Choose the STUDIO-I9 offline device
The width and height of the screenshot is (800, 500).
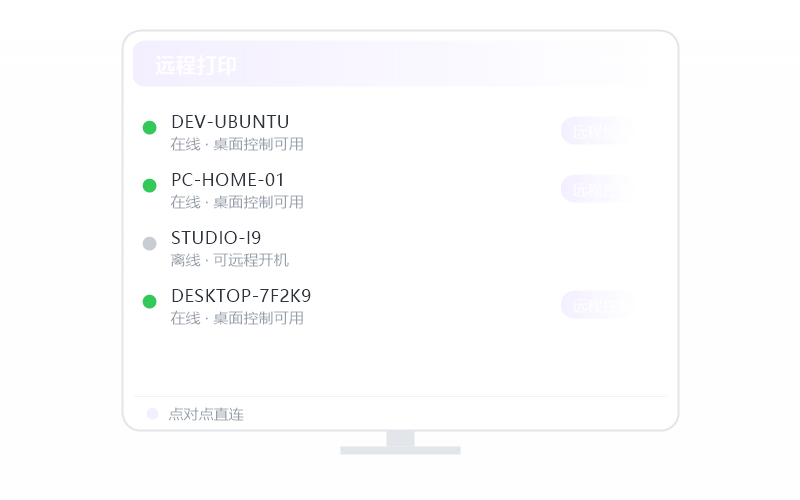pyautogui.click(x=216, y=238)
